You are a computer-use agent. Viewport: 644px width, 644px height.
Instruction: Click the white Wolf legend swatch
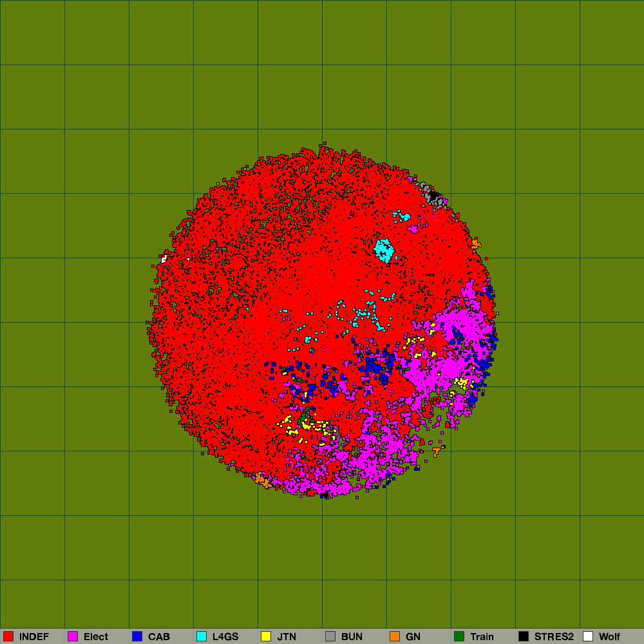point(588,636)
